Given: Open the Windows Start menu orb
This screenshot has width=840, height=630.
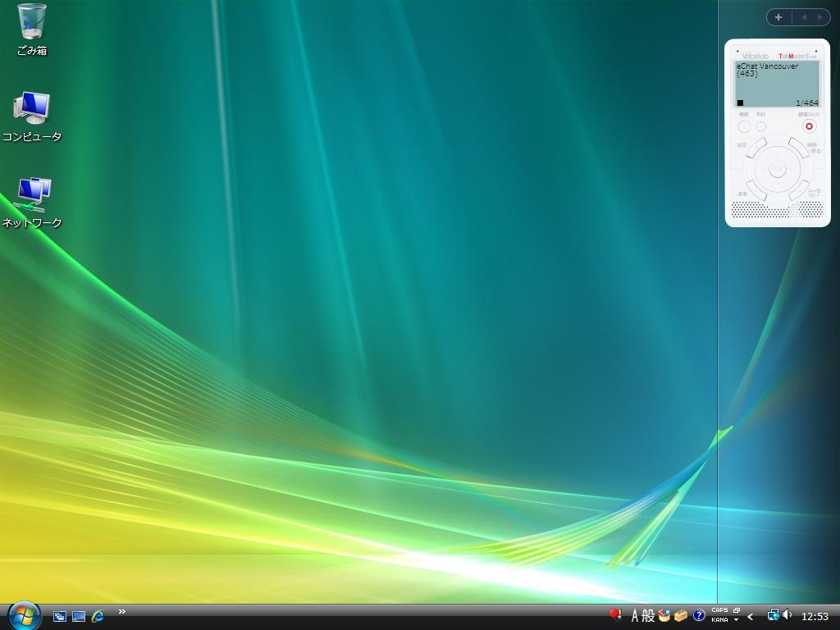Looking at the screenshot, I should tap(24, 615).
